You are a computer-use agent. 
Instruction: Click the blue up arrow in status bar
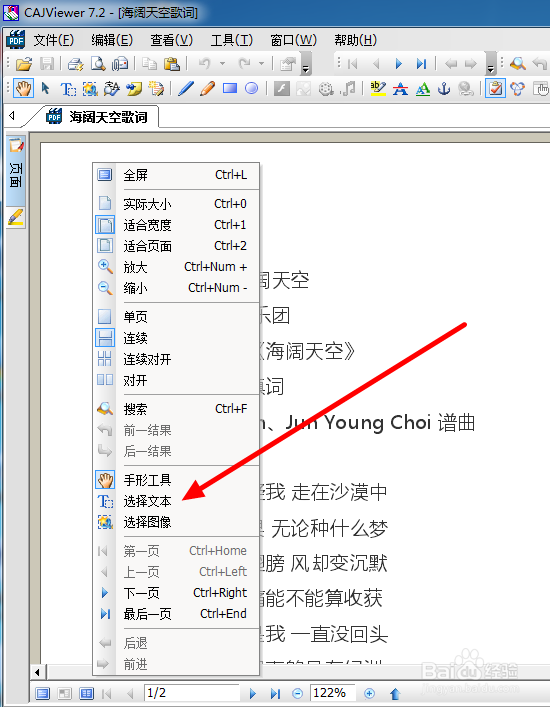395,693
